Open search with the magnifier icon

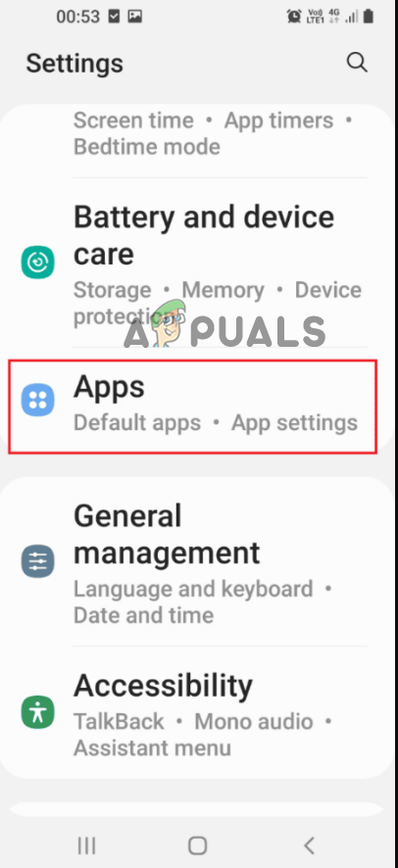point(357,63)
